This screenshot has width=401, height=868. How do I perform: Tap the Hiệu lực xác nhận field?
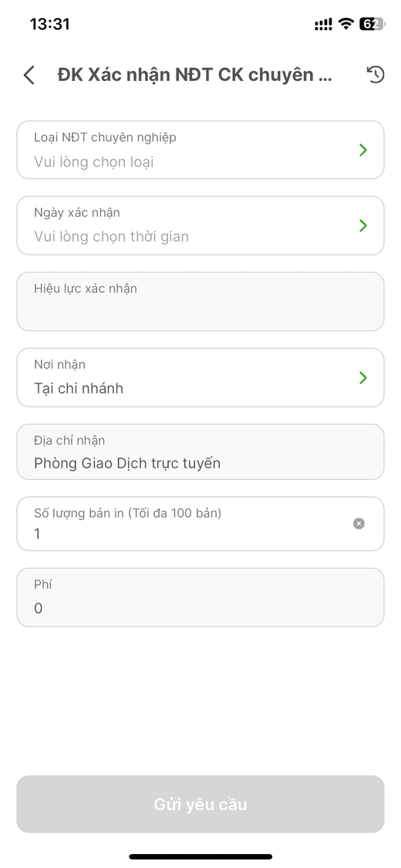click(200, 301)
